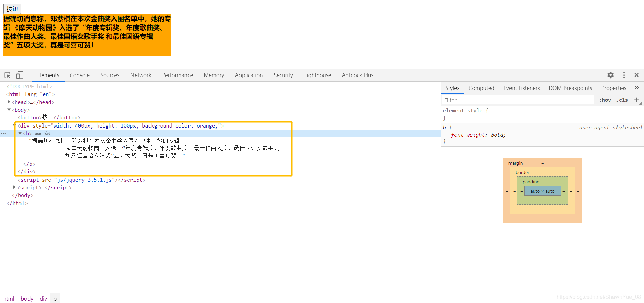Screen dimensions: 644x303
Task: Select the DOCTYPE html row
Action: pyautogui.click(x=29, y=87)
